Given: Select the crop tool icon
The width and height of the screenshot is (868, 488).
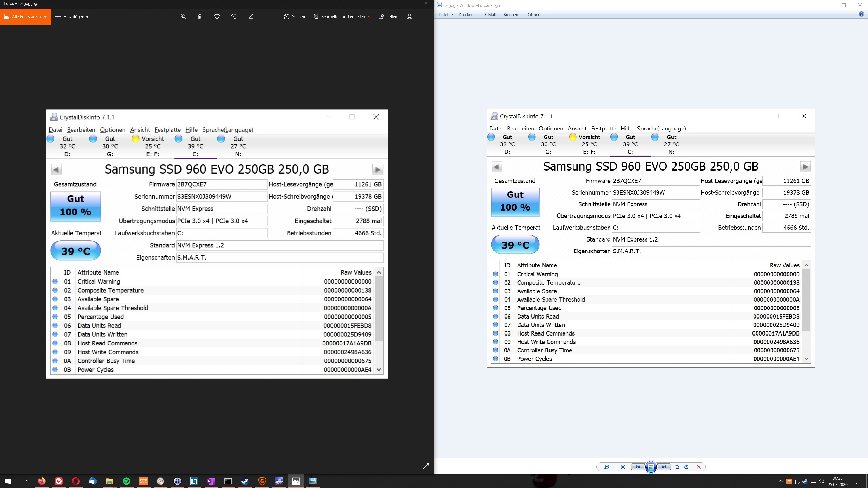Looking at the screenshot, I should [x=250, y=16].
